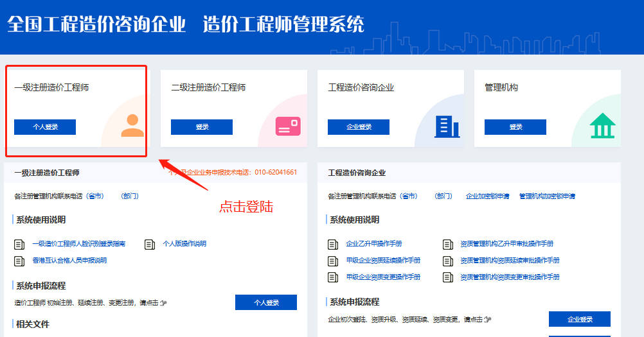Click the pink ID card icon
Viewport: 644px width, 337px height.
[x=288, y=126]
